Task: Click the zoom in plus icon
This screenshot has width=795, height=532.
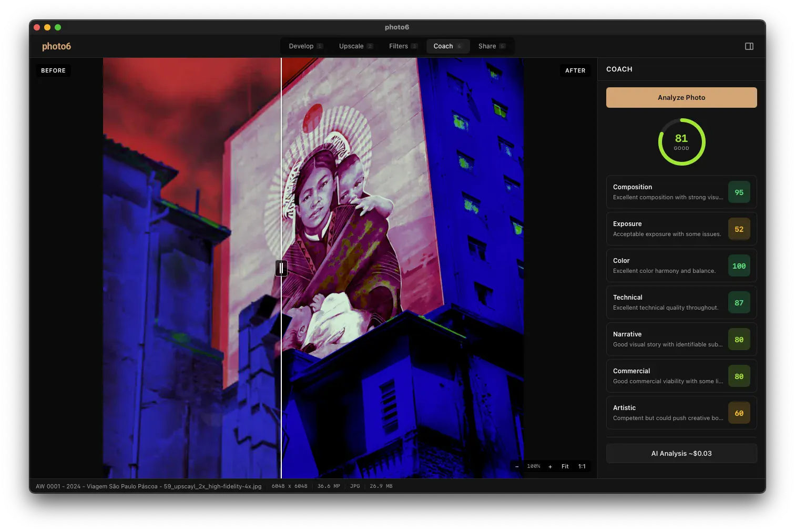Action: [550, 466]
